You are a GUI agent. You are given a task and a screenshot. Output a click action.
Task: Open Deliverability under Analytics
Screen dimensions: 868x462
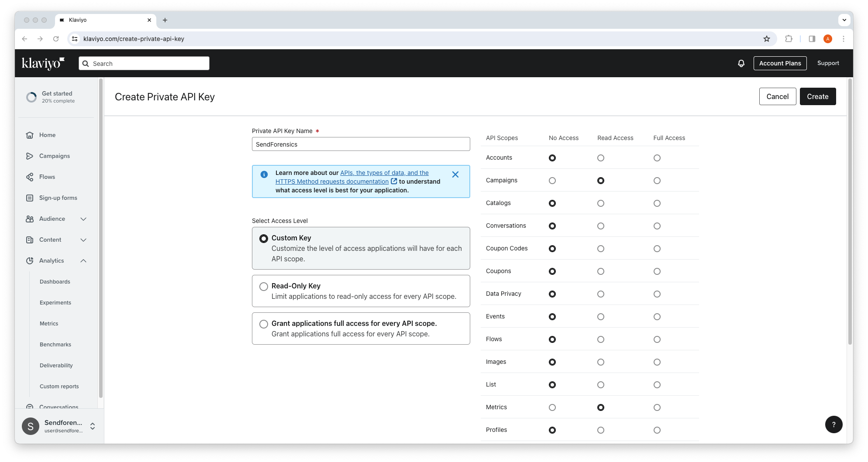pyautogui.click(x=56, y=366)
